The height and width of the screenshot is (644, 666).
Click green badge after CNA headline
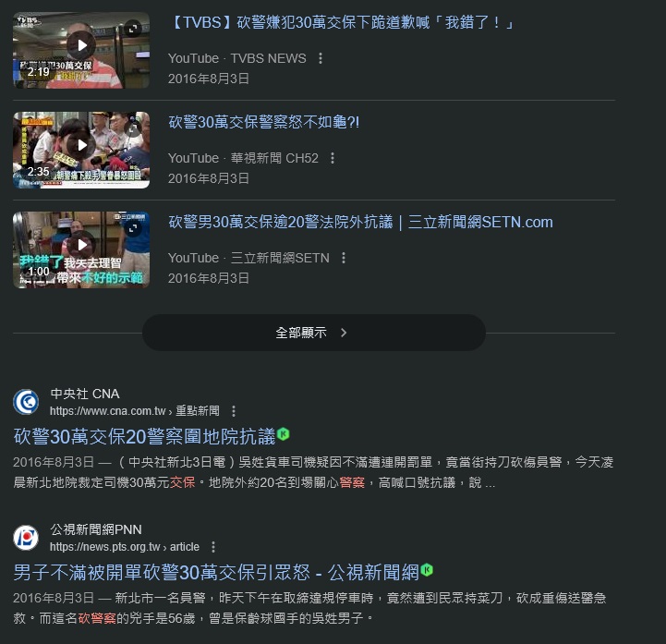click(284, 434)
